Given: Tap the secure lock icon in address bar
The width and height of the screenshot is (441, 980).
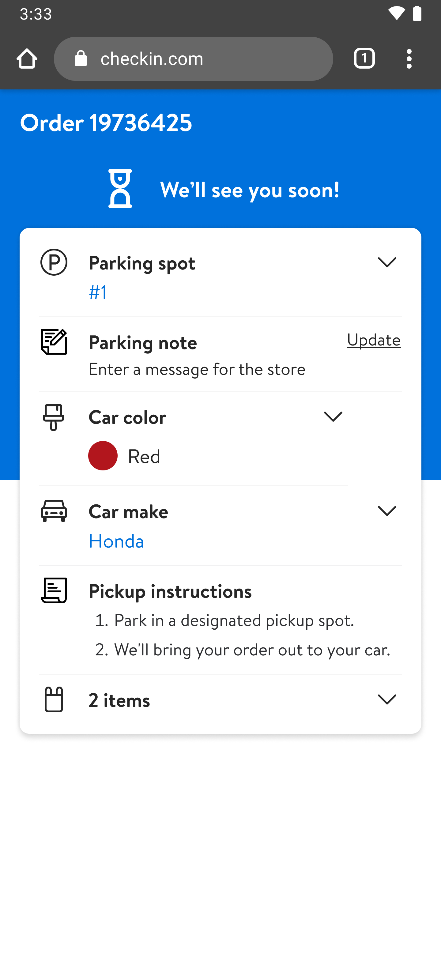Looking at the screenshot, I should tap(81, 59).
